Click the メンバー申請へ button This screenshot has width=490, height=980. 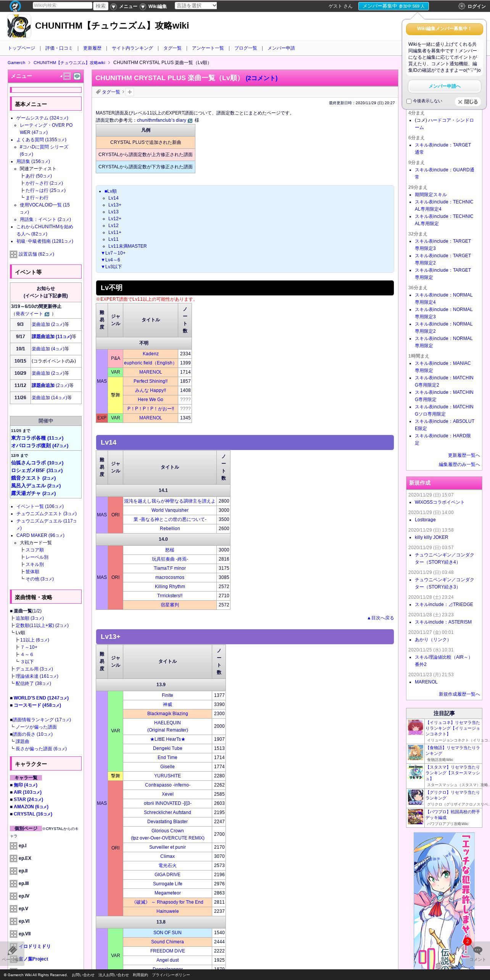445,86
